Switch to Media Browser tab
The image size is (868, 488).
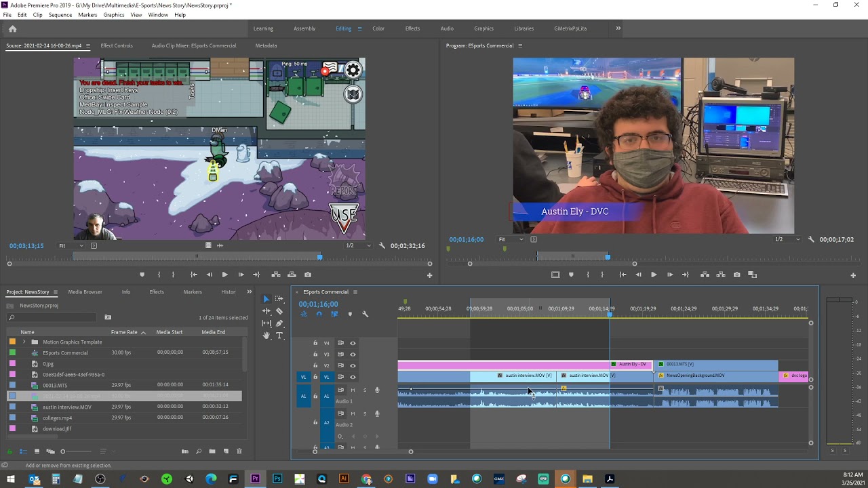click(85, 292)
